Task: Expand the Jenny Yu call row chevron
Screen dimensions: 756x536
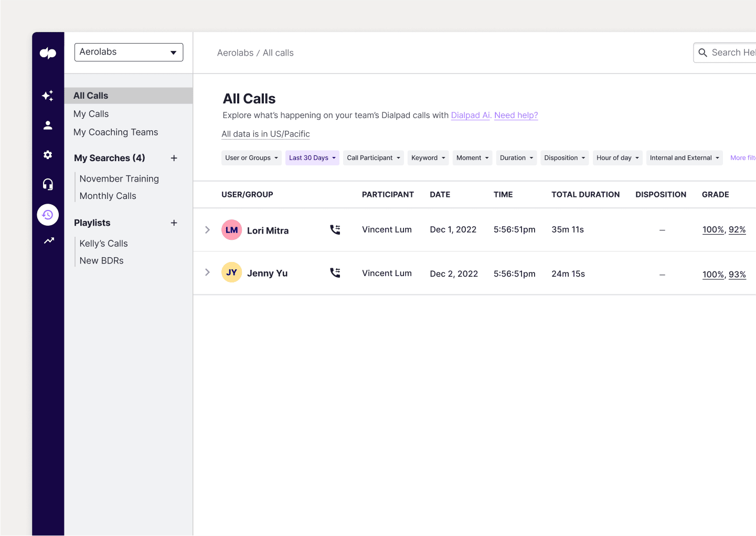Action: tap(207, 272)
